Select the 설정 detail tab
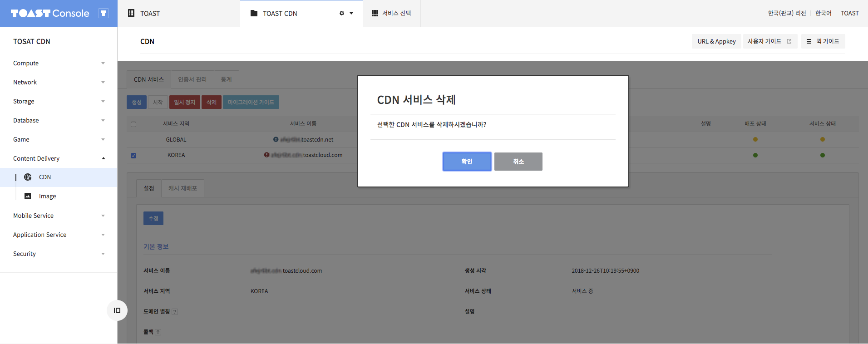The width and height of the screenshot is (868, 344). point(149,188)
